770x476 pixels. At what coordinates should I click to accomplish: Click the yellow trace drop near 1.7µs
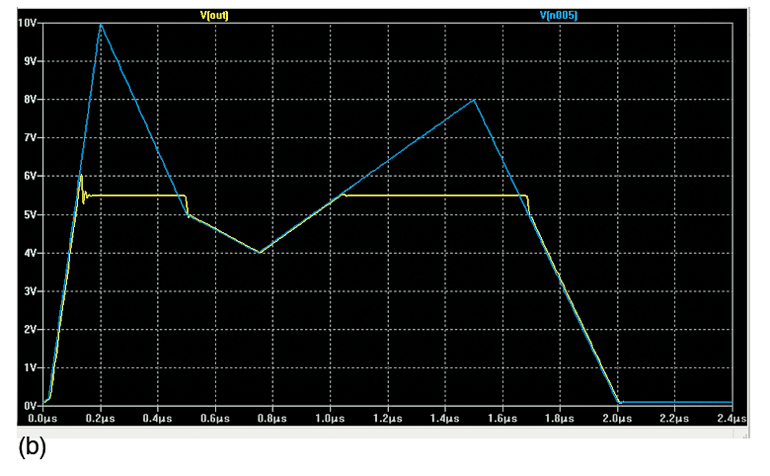527,204
